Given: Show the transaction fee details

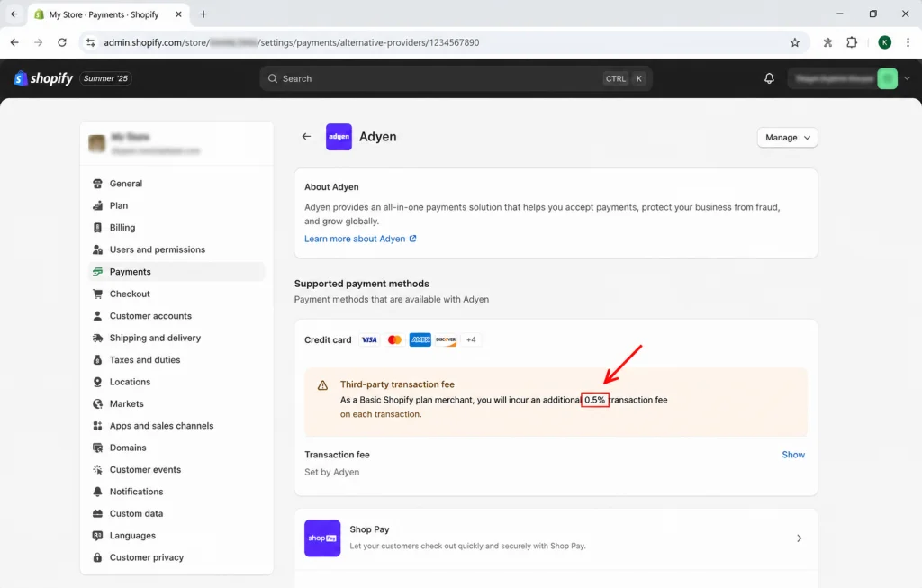Looking at the screenshot, I should tap(793, 455).
